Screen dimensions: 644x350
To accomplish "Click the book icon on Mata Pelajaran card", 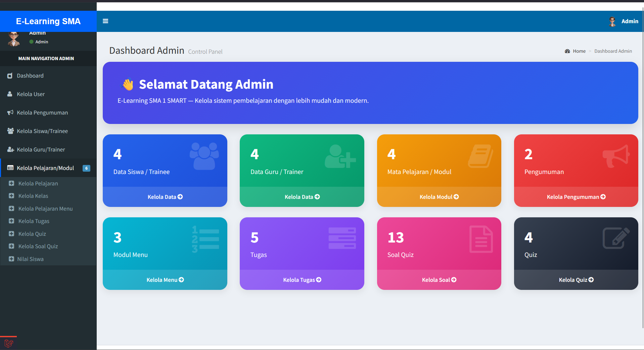I will (480, 156).
